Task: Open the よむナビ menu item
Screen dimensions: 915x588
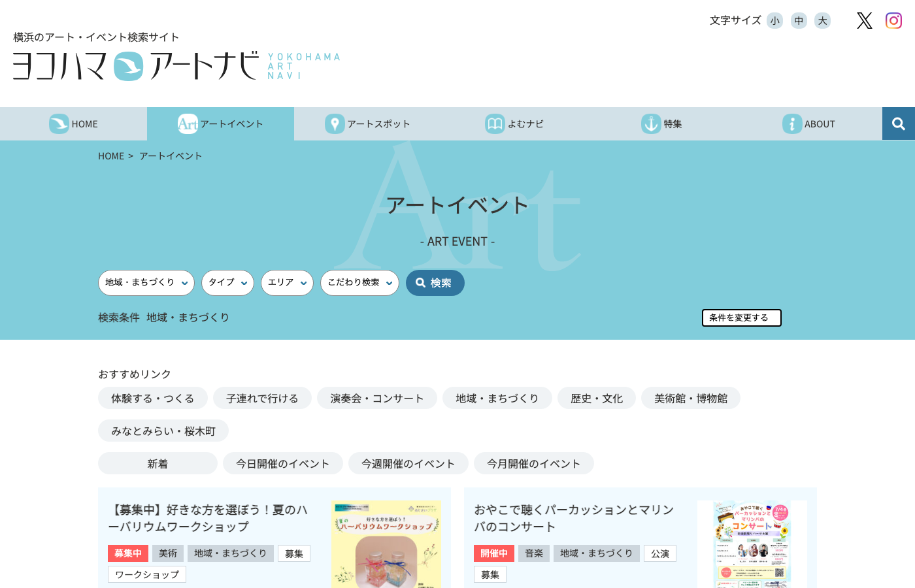Action: [514, 123]
